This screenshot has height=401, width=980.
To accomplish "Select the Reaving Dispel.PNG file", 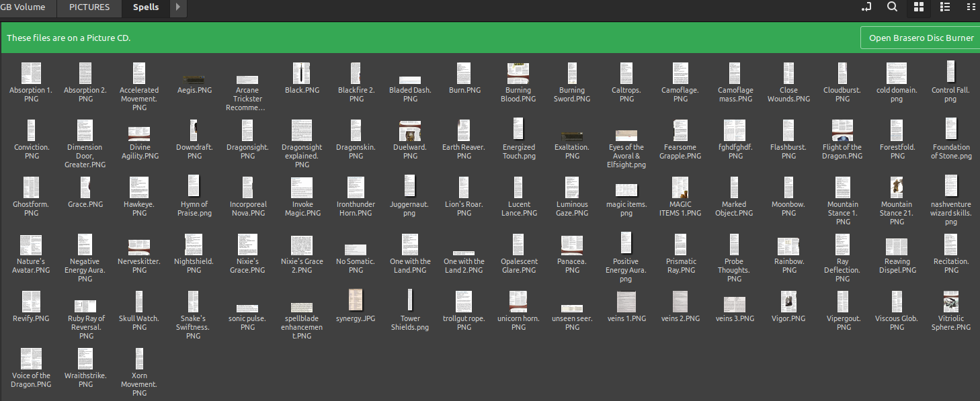I will [x=897, y=255].
